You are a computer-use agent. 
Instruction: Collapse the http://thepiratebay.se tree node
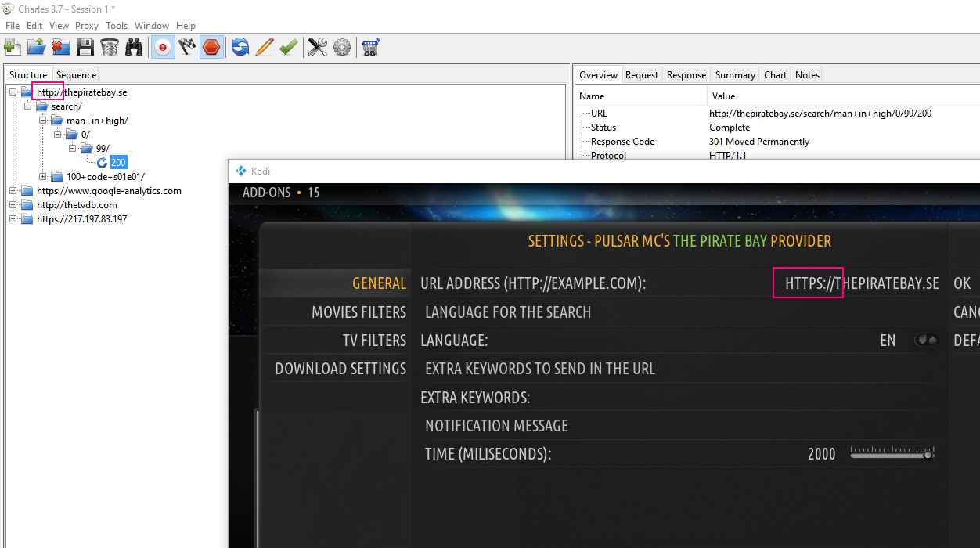[x=13, y=92]
